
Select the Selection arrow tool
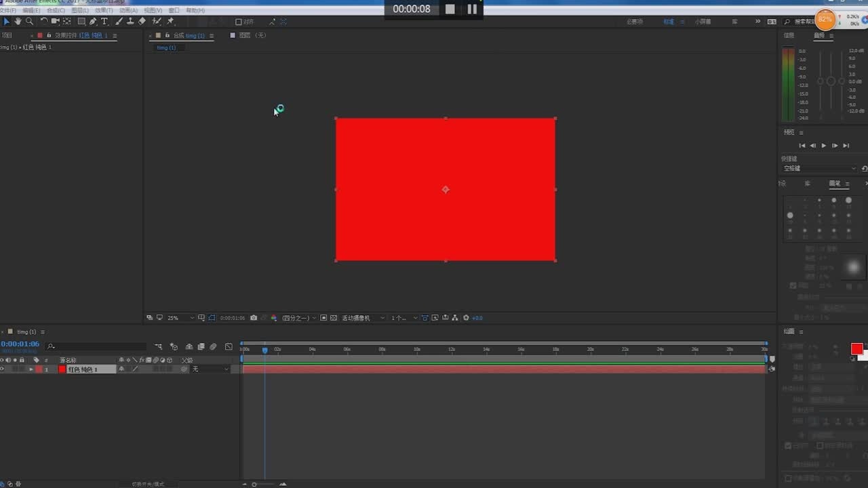7,22
